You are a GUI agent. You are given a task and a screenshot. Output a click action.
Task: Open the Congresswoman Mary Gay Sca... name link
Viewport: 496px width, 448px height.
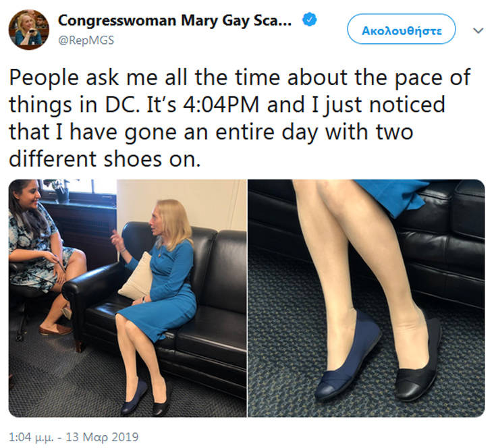175,21
